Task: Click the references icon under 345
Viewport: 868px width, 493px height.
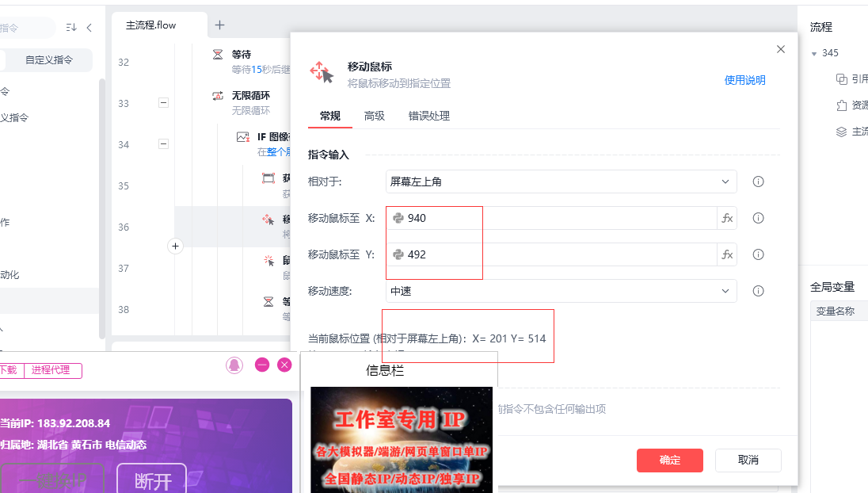Action: 841,79
